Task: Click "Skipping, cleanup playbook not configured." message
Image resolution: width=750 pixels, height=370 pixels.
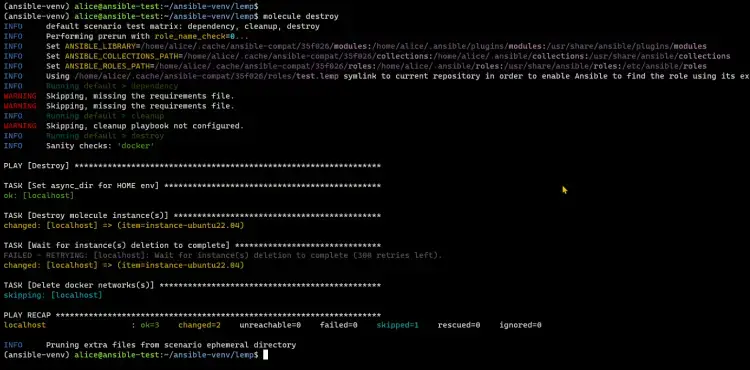Action: [145, 126]
